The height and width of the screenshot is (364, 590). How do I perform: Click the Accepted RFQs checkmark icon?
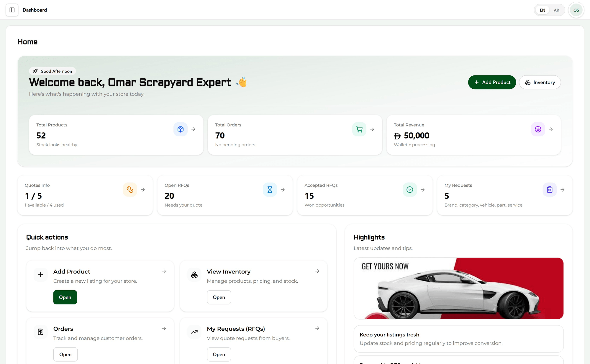410,190
